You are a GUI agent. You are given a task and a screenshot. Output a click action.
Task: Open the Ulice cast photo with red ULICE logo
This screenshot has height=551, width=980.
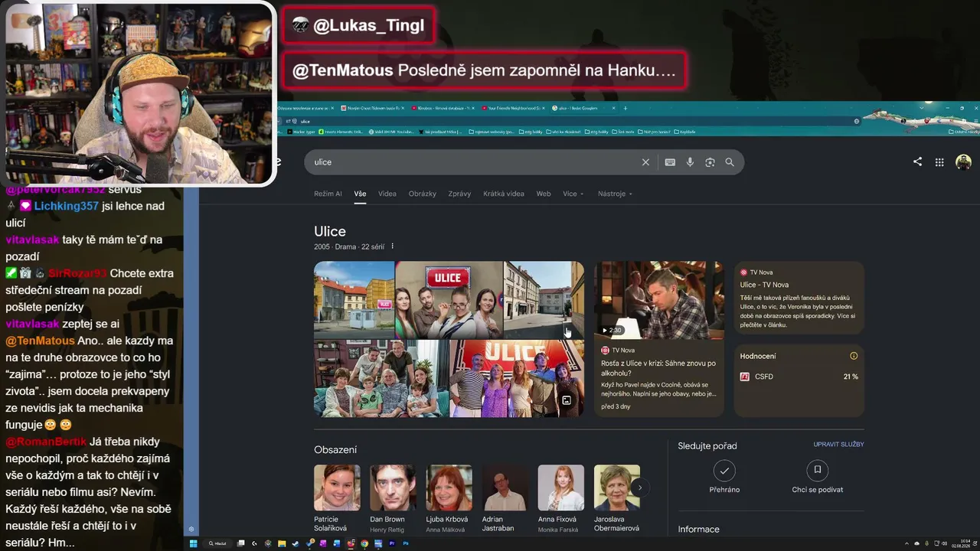pyautogui.click(x=449, y=300)
